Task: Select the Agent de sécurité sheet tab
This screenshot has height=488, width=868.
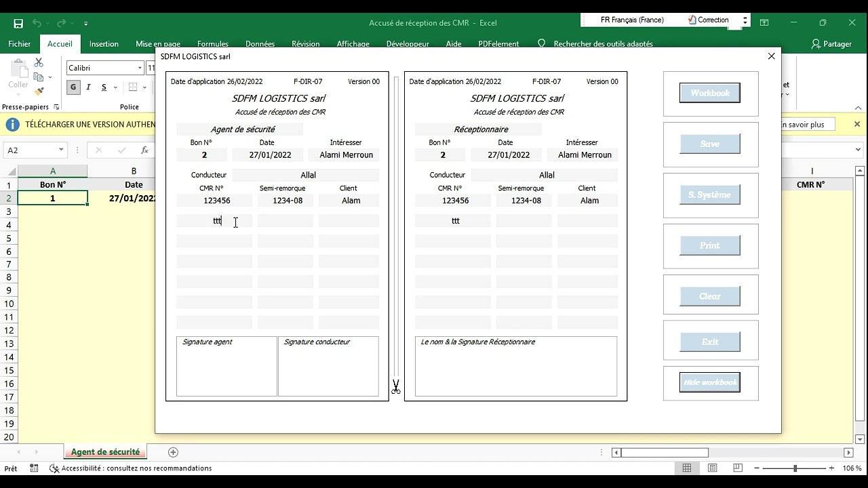Action: tap(105, 452)
